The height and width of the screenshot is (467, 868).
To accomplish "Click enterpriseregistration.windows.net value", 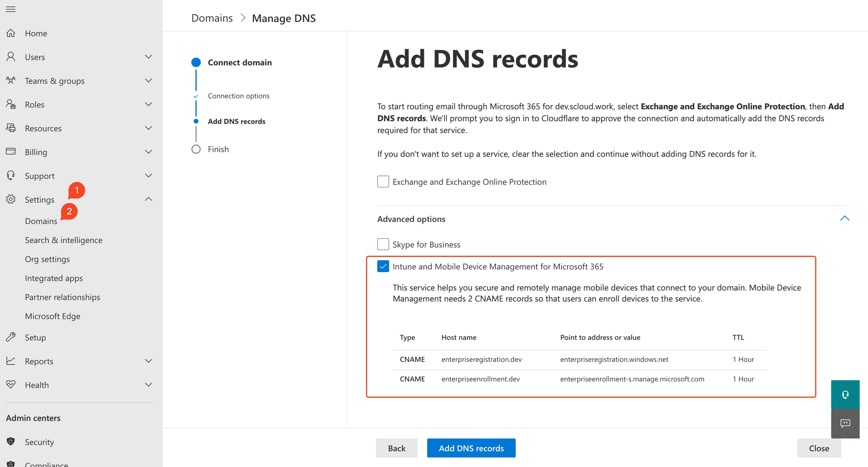I will coord(614,359).
